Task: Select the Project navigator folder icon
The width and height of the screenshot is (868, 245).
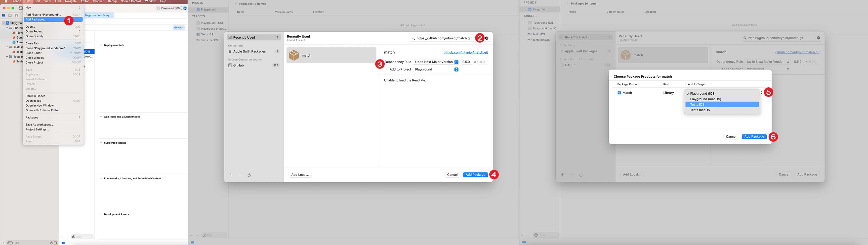Action: tap(4, 15)
